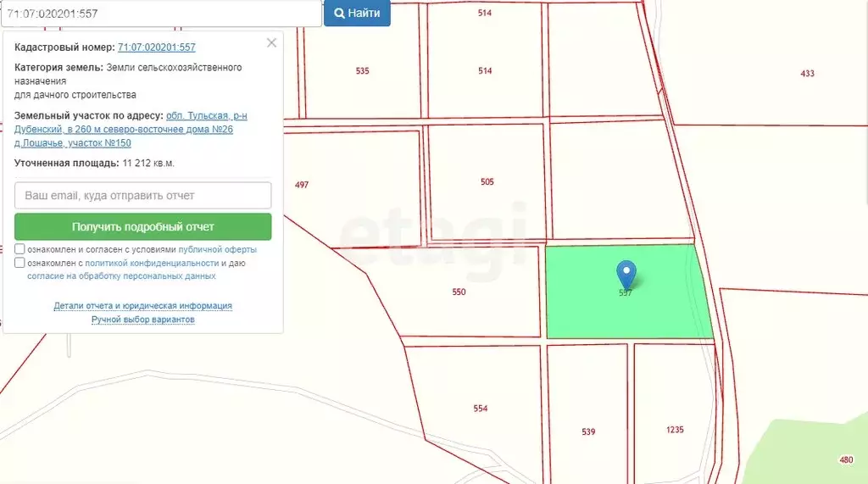Open the публичной оферты link

[x=217, y=250]
